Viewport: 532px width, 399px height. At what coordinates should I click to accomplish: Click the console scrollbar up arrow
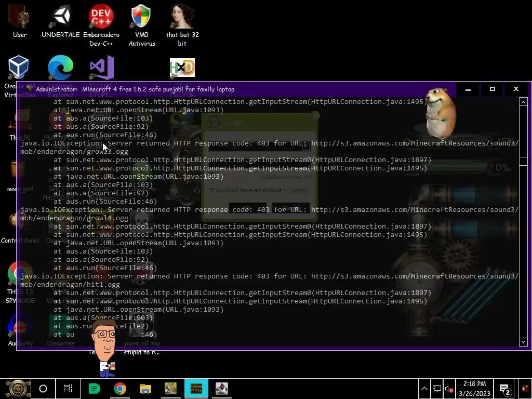pos(523,102)
